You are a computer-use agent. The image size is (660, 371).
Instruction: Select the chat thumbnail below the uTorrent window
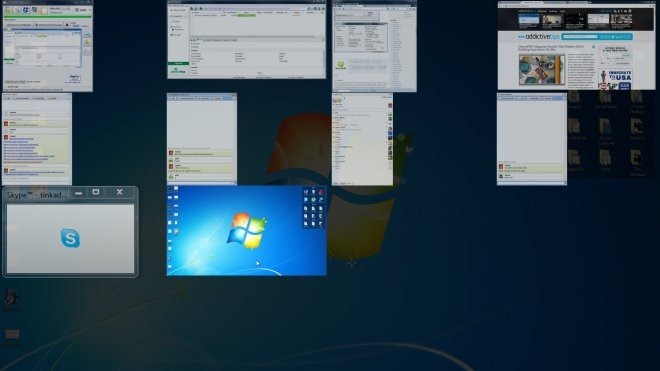202,139
